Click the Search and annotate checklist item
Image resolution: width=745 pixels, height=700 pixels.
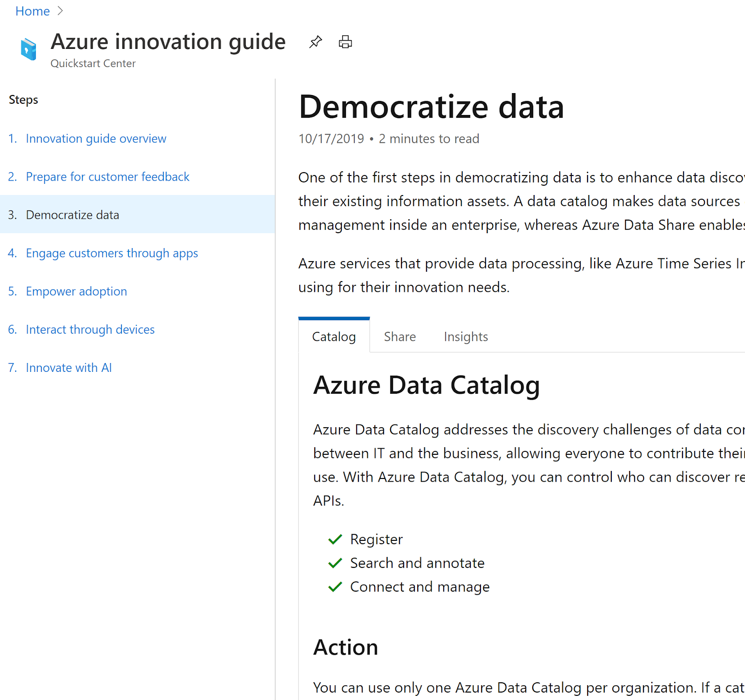(417, 563)
